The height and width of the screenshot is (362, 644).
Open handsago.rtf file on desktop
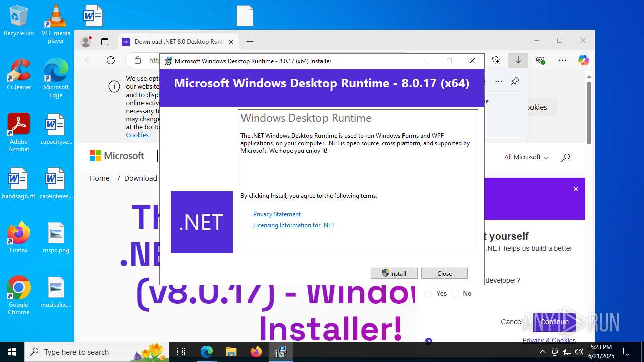click(x=19, y=183)
